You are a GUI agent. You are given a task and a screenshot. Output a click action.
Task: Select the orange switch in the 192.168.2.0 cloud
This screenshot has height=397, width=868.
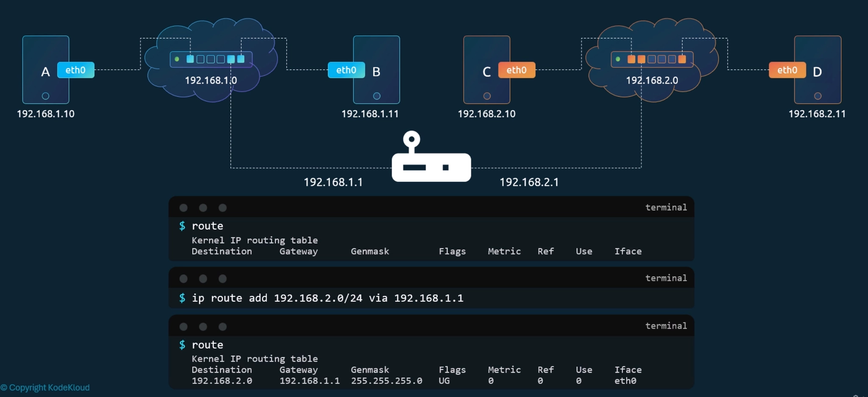coord(652,59)
